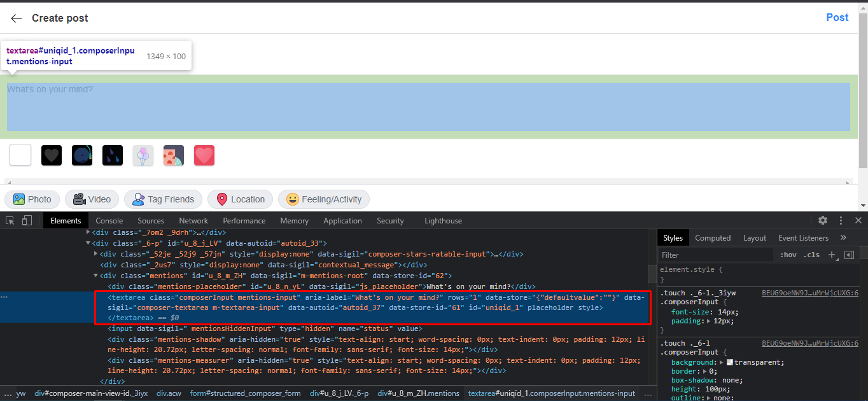Choose the raindrops post background
The image size is (868, 401).
click(x=113, y=155)
